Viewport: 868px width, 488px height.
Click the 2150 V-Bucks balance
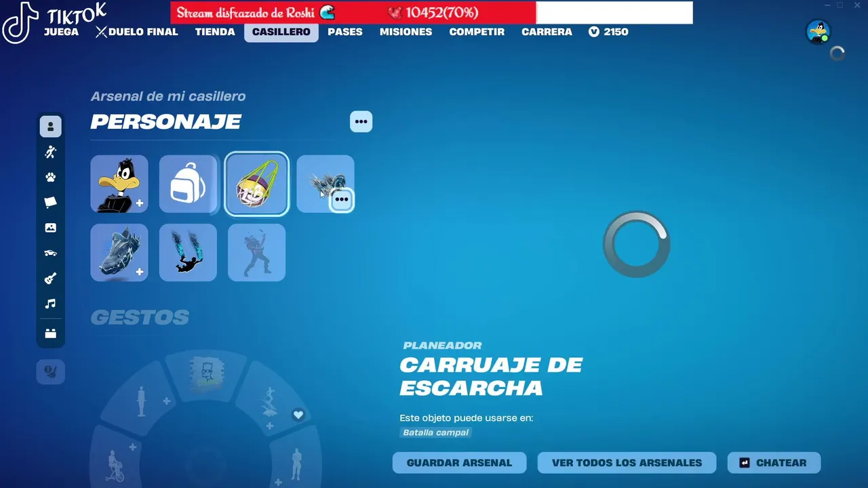click(x=608, y=32)
